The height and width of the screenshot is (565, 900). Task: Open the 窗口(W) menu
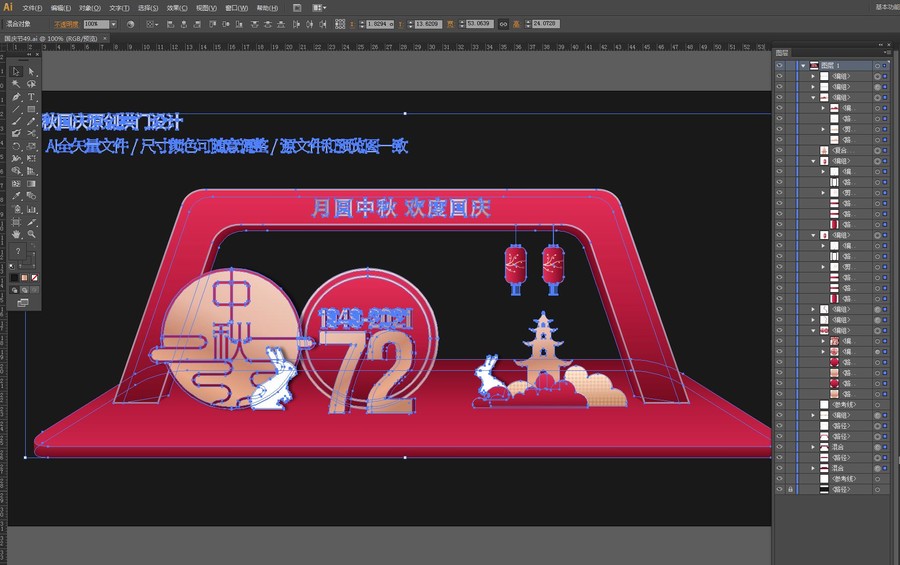[236, 8]
